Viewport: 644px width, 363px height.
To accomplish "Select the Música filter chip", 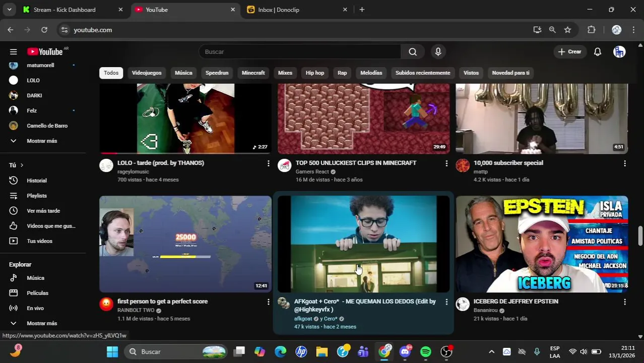I will 183,73.
